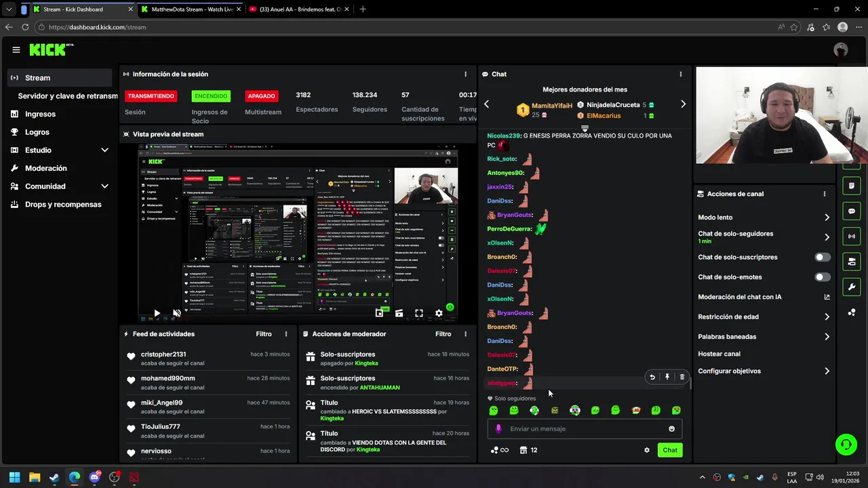Open Chat de solo-seguidores options
Image resolution: width=868 pixels, height=488 pixels.
764,237
